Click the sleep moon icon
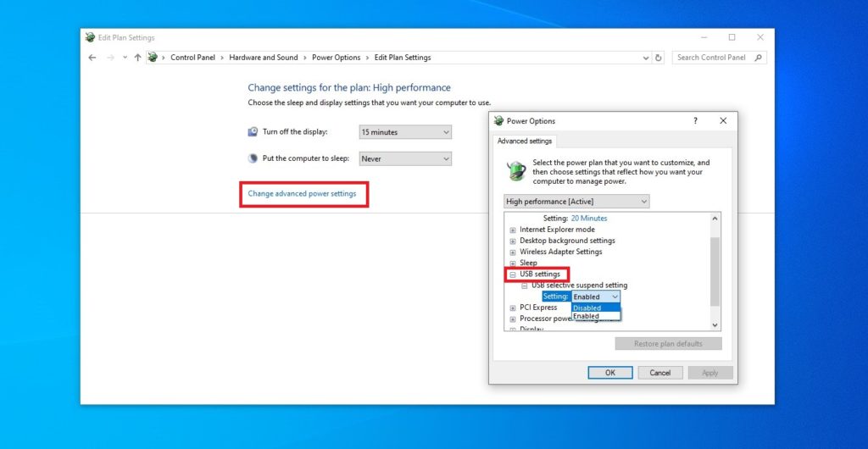This screenshot has height=449, width=868. [x=253, y=158]
